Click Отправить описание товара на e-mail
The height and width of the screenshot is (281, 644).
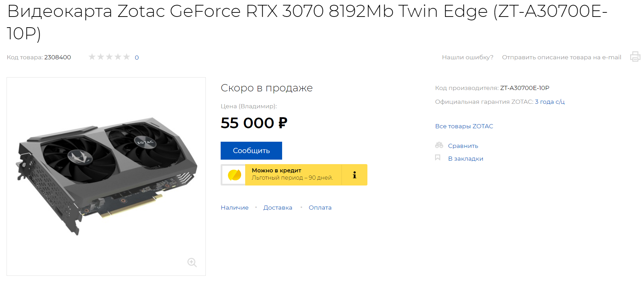coord(561,57)
